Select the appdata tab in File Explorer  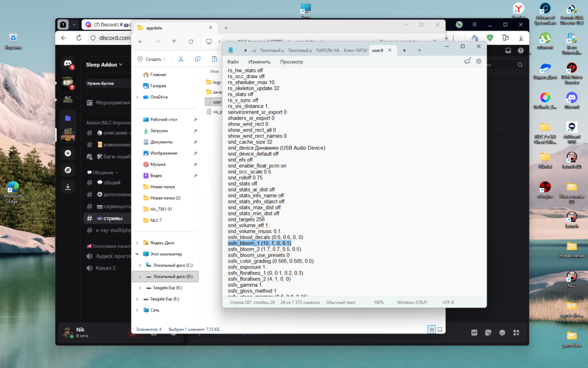[x=175, y=28]
